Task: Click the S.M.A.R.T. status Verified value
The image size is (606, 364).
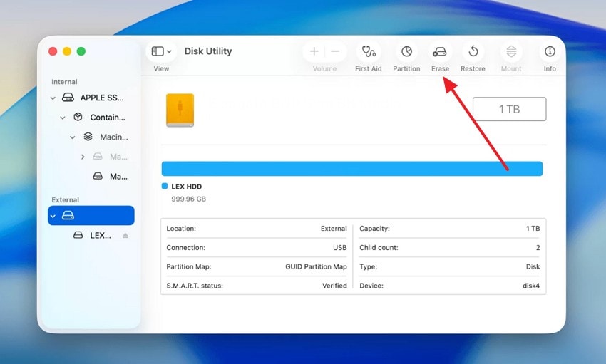Action: (334, 286)
